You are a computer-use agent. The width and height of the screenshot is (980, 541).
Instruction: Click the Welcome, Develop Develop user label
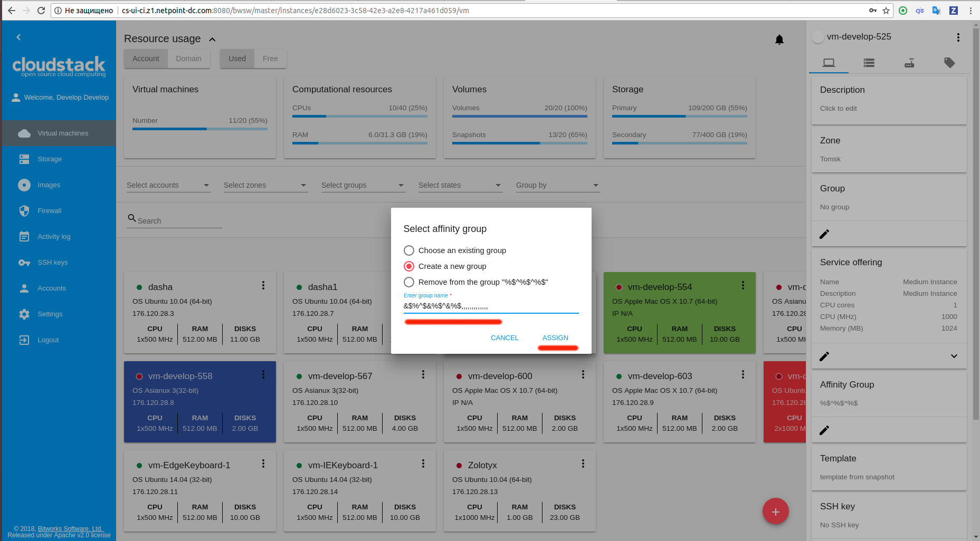[x=66, y=98]
